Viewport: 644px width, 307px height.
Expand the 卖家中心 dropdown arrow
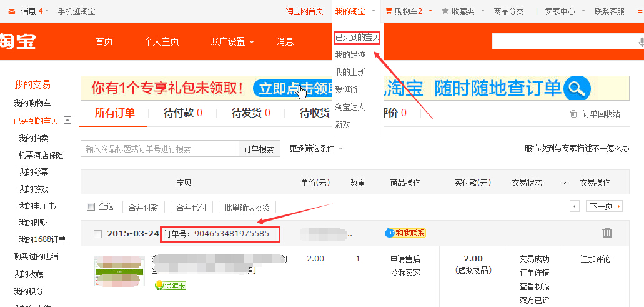[x=583, y=11]
